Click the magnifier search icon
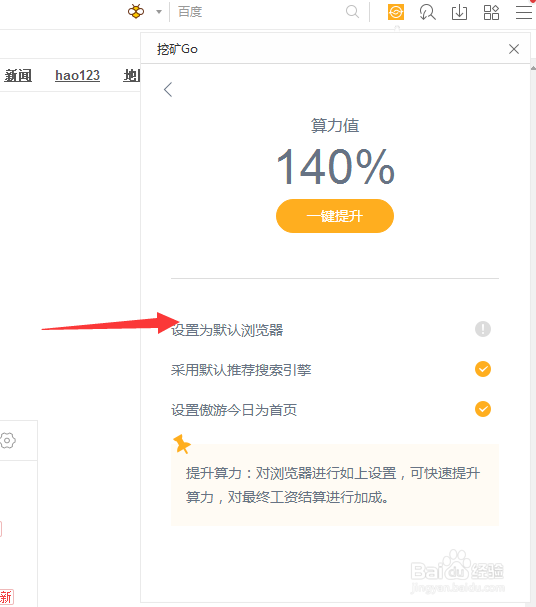The height and width of the screenshot is (607, 536). pyautogui.click(x=352, y=12)
